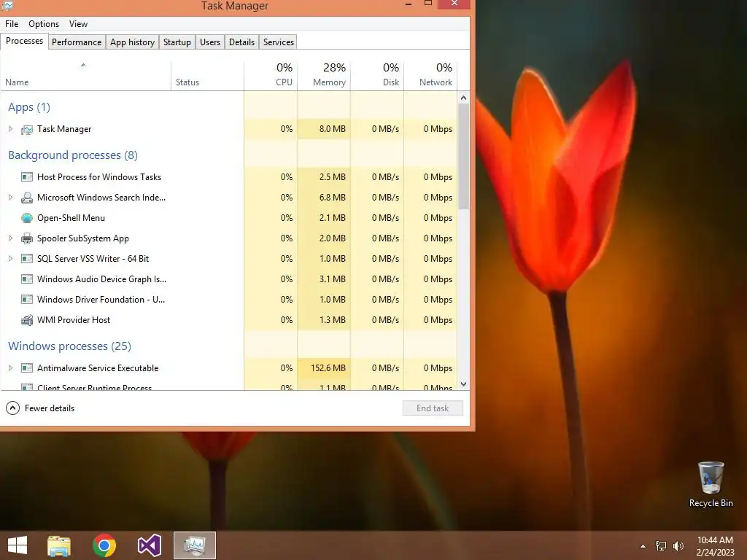Sort by the Memory column header

[x=324, y=76]
